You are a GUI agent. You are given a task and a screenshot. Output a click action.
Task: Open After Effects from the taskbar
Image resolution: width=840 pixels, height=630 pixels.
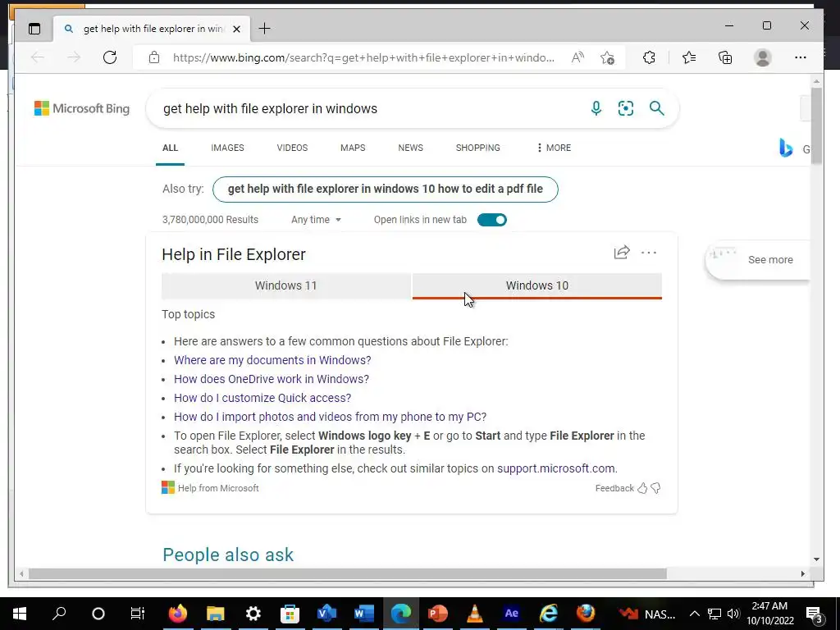coord(512,614)
